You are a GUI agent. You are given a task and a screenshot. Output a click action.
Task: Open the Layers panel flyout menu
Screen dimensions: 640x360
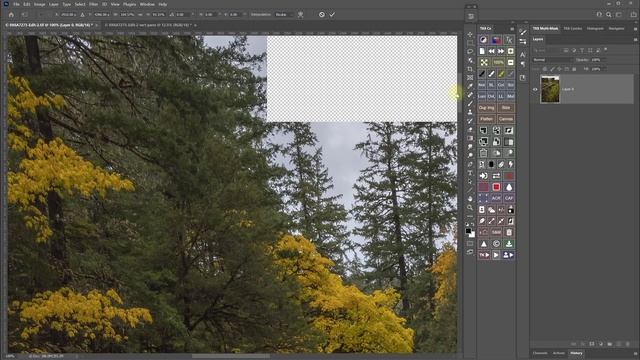pyautogui.click(x=635, y=40)
